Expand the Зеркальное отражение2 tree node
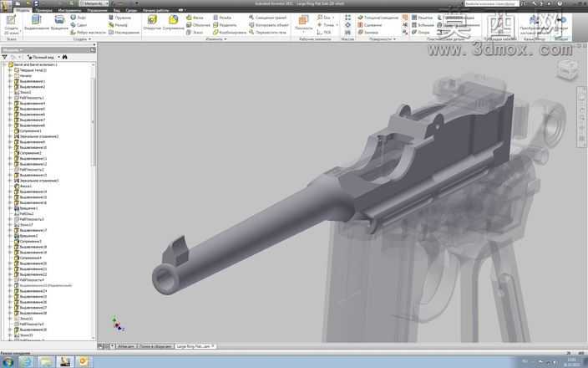This screenshot has height=368, width=588. tap(10, 136)
